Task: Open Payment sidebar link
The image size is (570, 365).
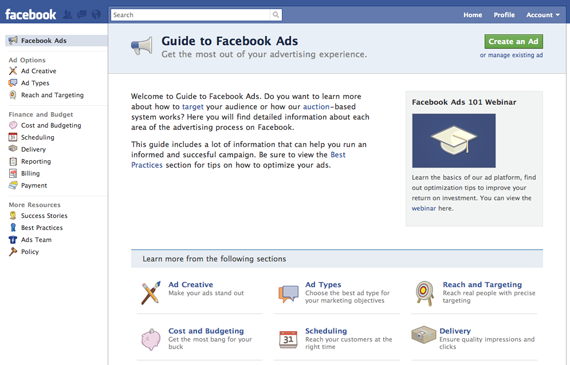Action: point(34,185)
